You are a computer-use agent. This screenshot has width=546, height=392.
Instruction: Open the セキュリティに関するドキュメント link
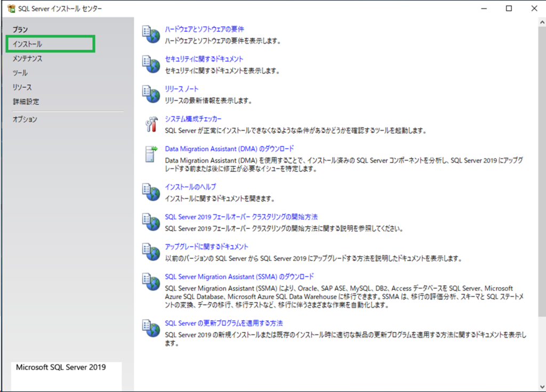204,59
